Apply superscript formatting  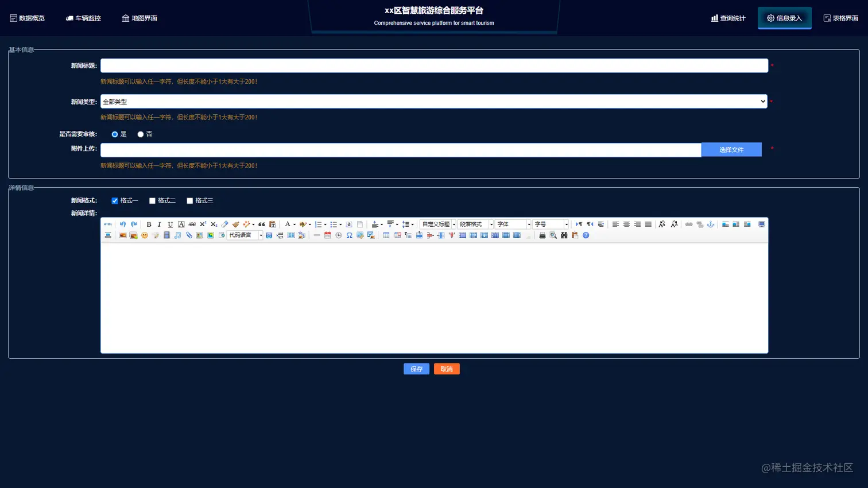tap(203, 224)
